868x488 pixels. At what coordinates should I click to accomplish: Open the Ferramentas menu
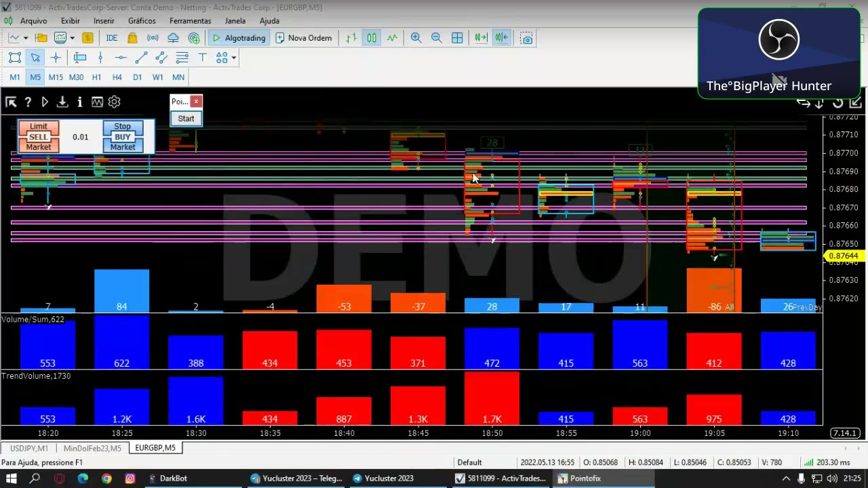click(191, 21)
